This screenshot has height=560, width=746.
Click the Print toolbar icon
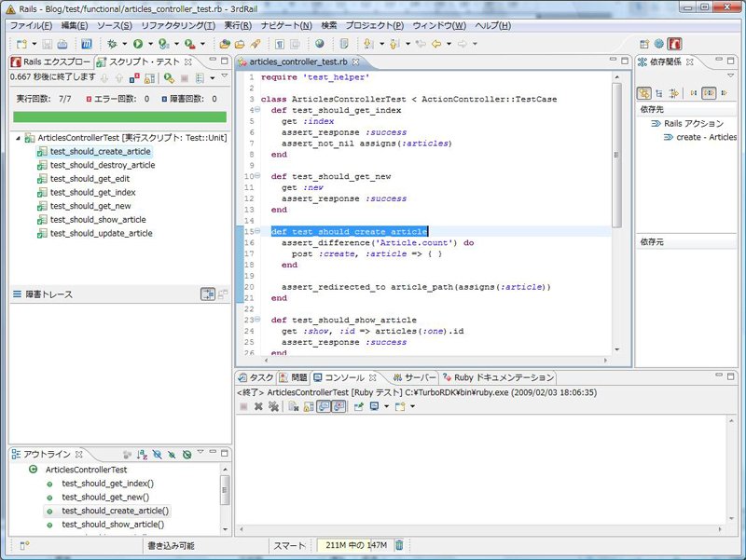point(62,44)
